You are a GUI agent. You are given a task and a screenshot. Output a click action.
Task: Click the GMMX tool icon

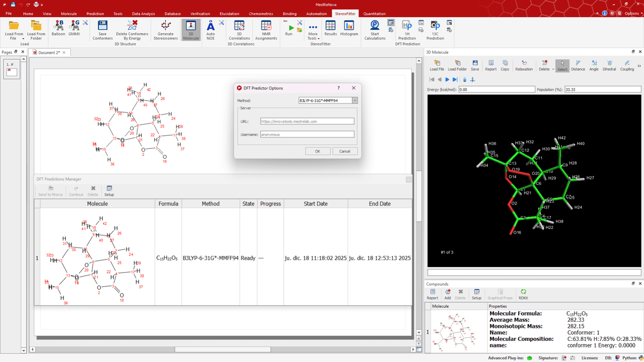pos(74,29)
